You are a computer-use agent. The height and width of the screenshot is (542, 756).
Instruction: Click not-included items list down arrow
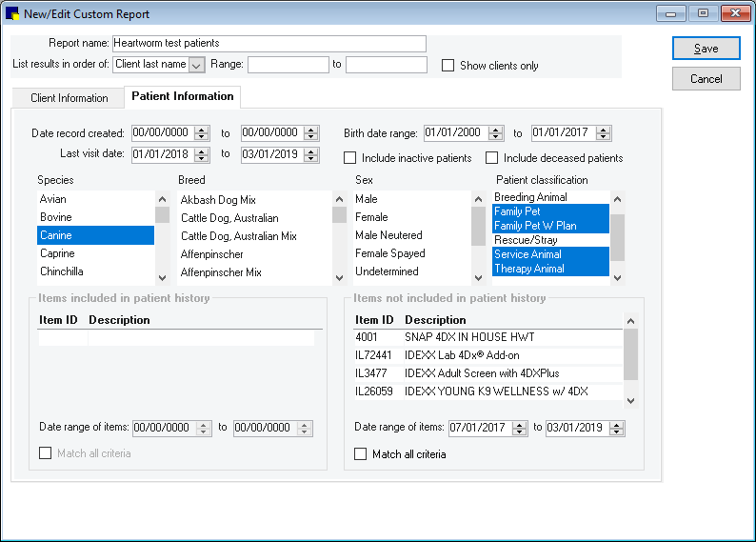630,401
